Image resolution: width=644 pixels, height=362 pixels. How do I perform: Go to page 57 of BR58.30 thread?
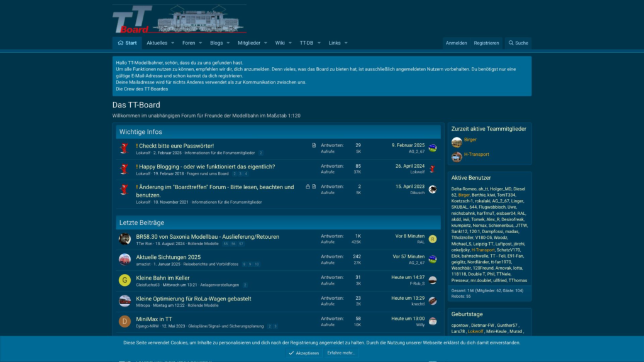(x=241, y=244)
